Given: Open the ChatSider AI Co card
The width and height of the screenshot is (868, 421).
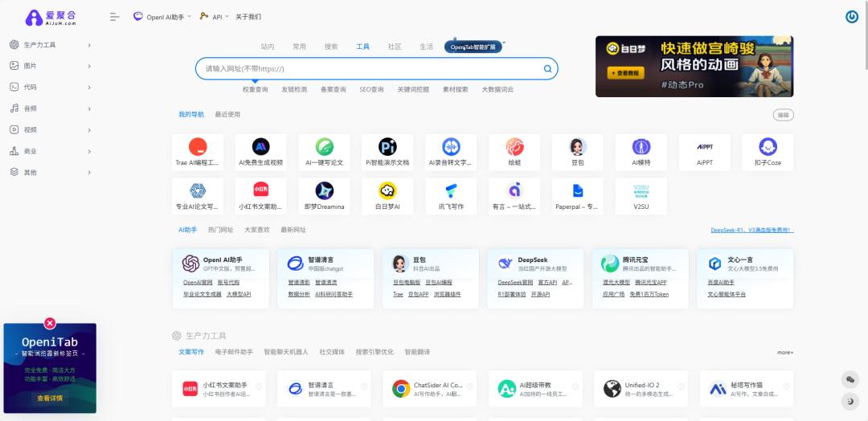Looking at the screenshot, I should [x=429, y=389].
